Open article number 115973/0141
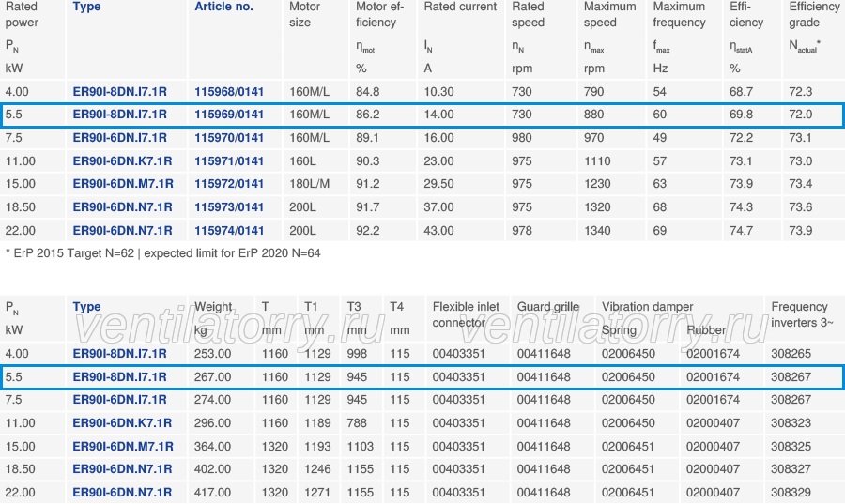The height and width of the screenshot is (504, 845). tap(229, 207)
